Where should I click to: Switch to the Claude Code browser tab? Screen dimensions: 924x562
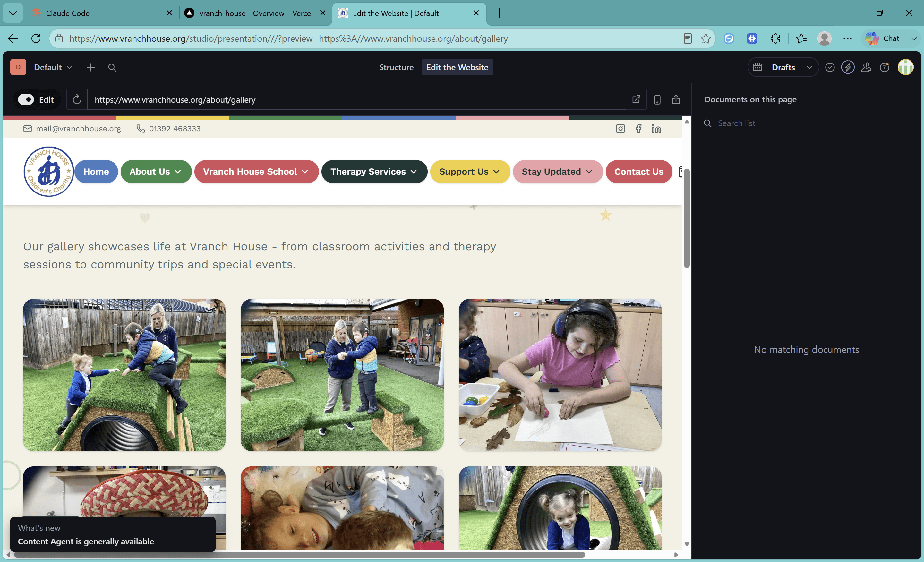(x=101, y=13)
